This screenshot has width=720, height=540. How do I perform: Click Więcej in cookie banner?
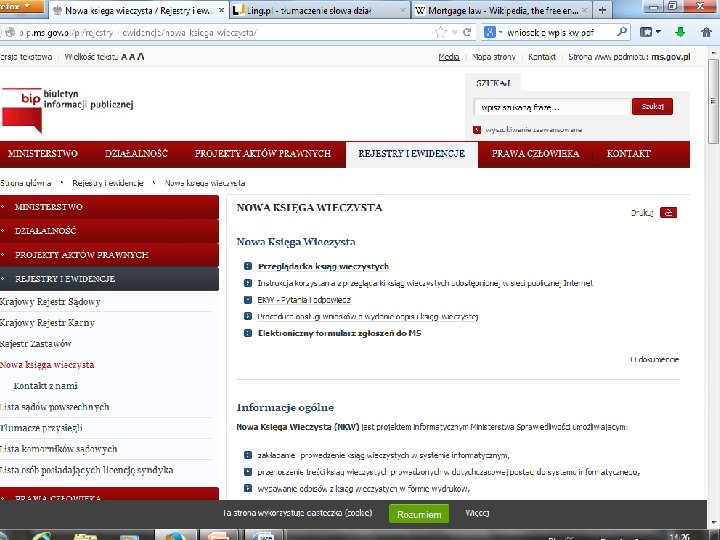477,513
